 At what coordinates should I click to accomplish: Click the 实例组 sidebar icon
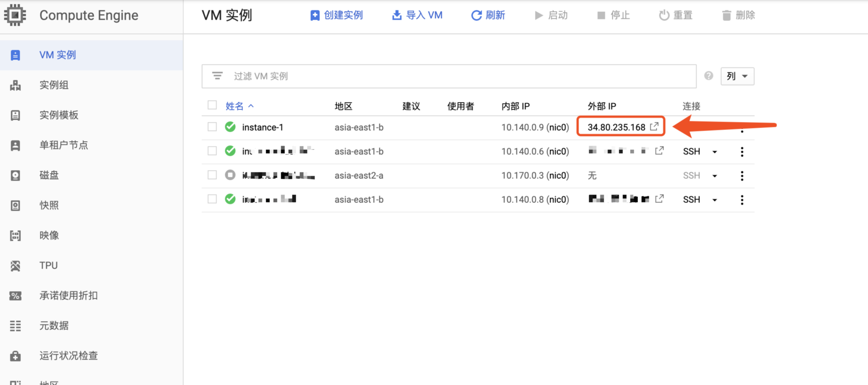[x=15, y=85]
